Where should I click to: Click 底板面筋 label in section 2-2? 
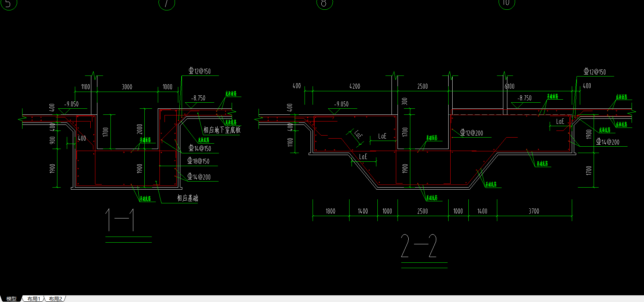point(622,97)
